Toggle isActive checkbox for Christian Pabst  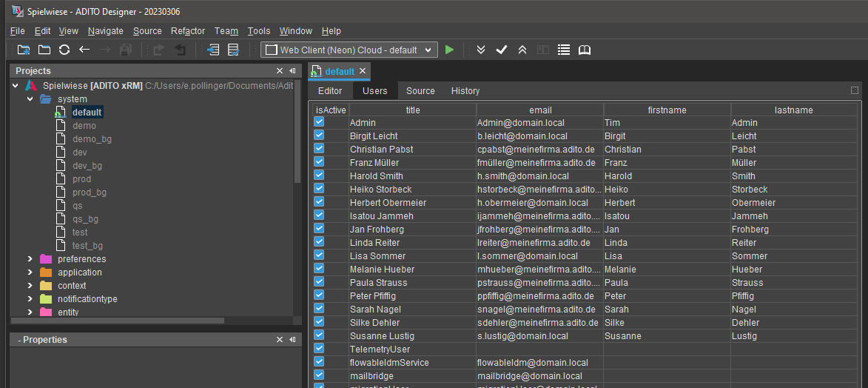319,148
